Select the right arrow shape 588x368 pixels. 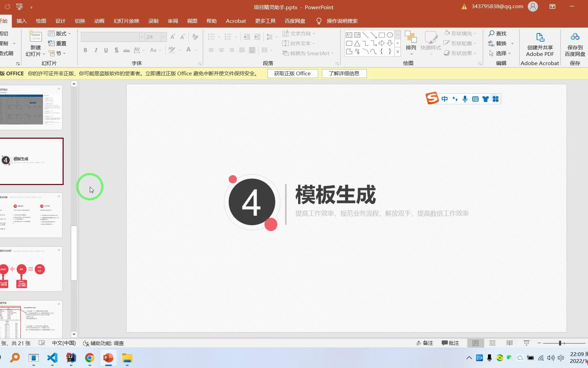click(381, 43)
